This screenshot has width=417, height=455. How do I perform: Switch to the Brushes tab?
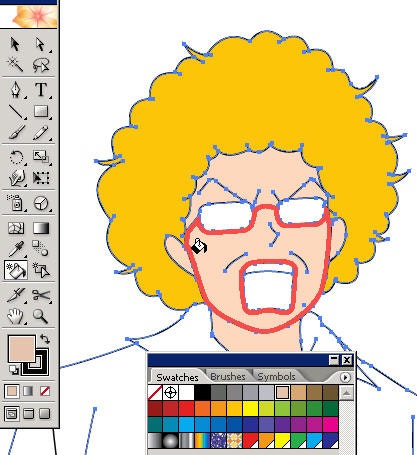click(228, 376)
